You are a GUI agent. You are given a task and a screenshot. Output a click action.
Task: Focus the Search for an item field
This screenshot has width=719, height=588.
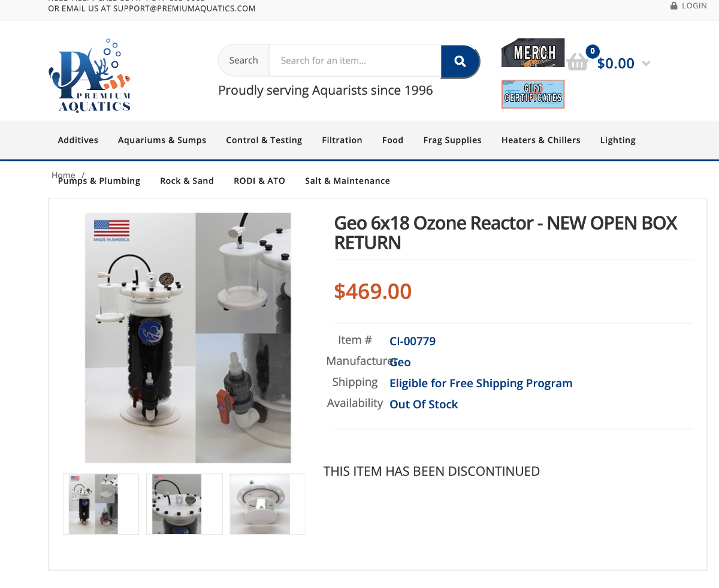(355, 61)
